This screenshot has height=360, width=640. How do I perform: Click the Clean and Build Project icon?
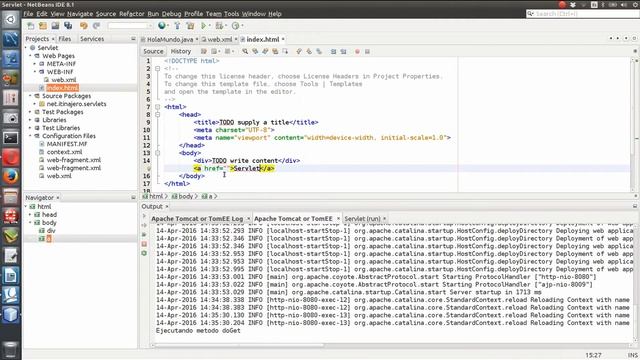point(190,26)
